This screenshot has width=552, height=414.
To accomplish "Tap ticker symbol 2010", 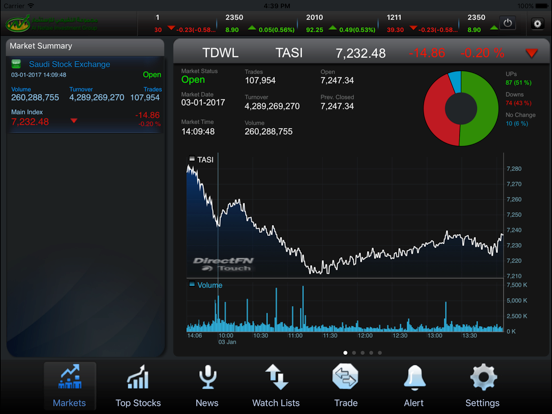I will click(314, 17).
